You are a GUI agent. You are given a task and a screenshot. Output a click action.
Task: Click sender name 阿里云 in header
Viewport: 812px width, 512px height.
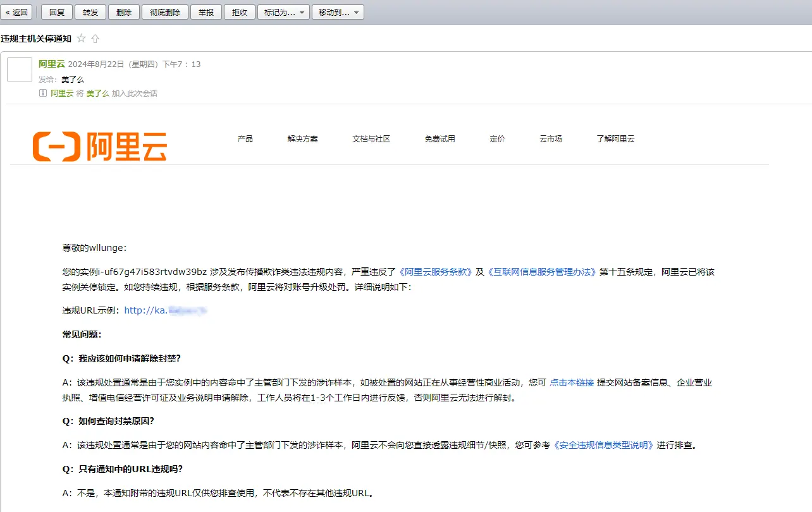(52, 64)
